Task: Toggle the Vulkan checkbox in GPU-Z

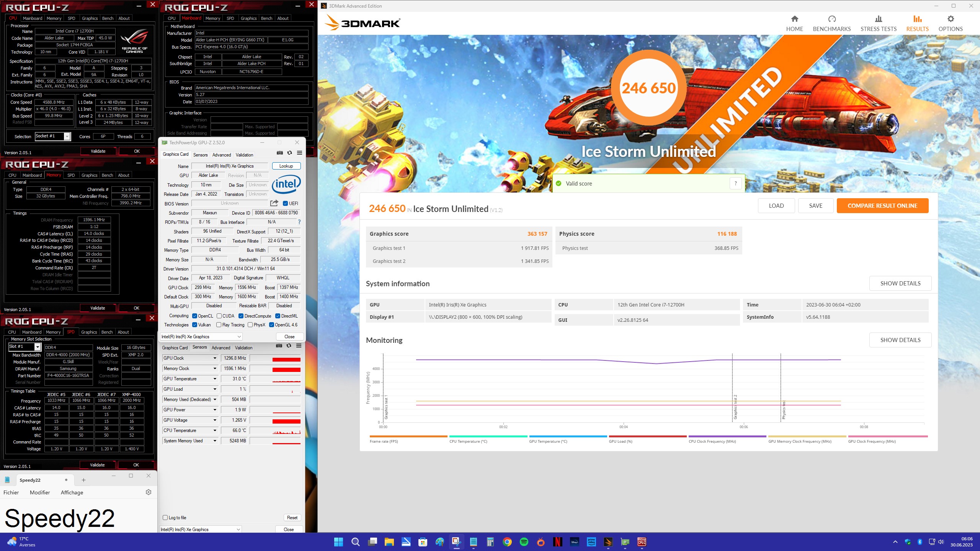Action: [194, 324]
